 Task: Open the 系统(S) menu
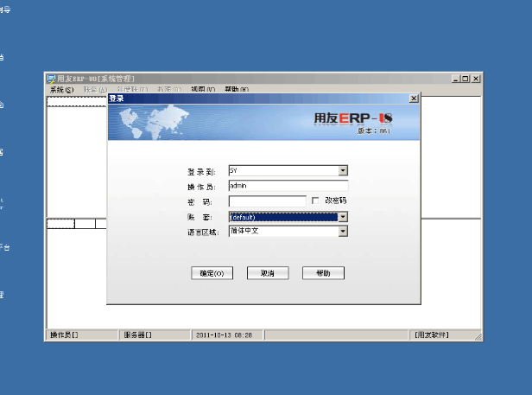pyautogui.click(x=62, y=90)
